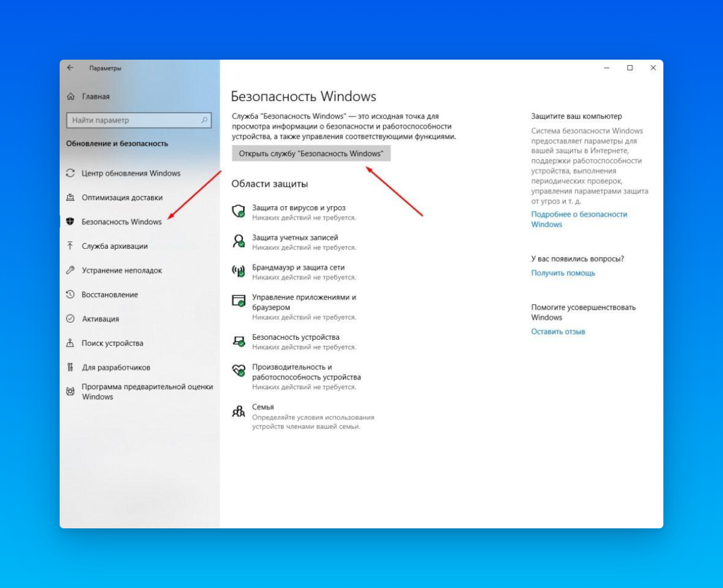723x588 pixels.
Task: Click Области защиты heading
Action: [269, 184]
